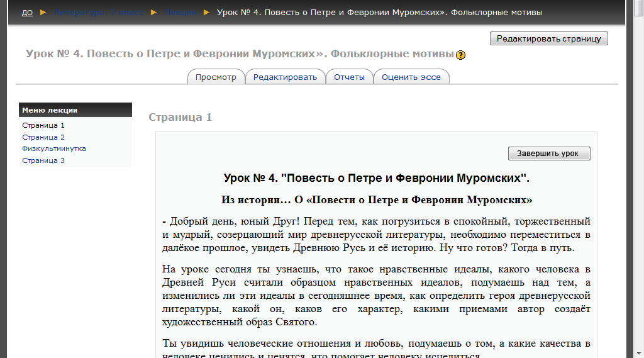This screenshot has height=358, width=644.
Task: Click the Страница 1 page heading
Action: 180,117
